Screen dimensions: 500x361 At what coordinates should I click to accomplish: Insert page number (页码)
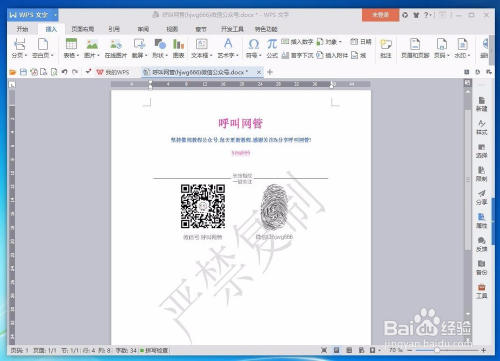(442, 48)
